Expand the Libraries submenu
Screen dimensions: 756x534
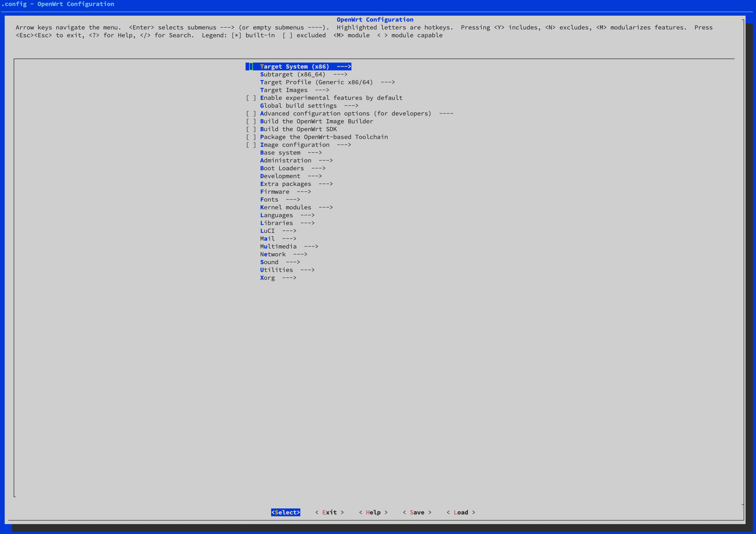(x=287, y=223)
